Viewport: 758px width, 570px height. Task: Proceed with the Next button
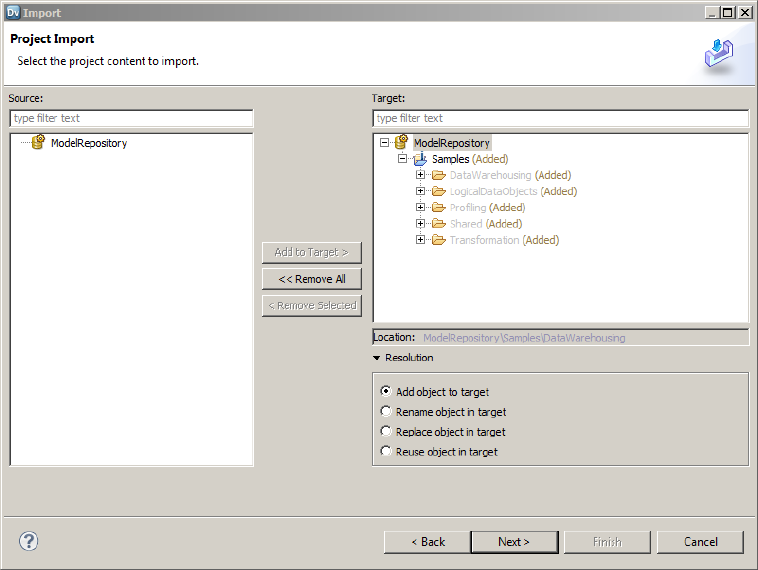[x=514, y=542]
